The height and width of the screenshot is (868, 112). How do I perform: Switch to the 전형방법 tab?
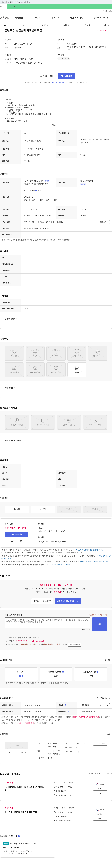[x=87, y=25]
